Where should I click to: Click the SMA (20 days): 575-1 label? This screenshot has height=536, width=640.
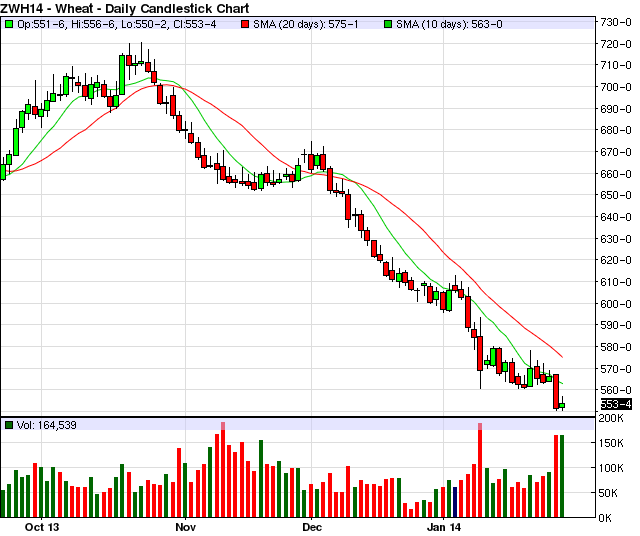coord(305,24)
